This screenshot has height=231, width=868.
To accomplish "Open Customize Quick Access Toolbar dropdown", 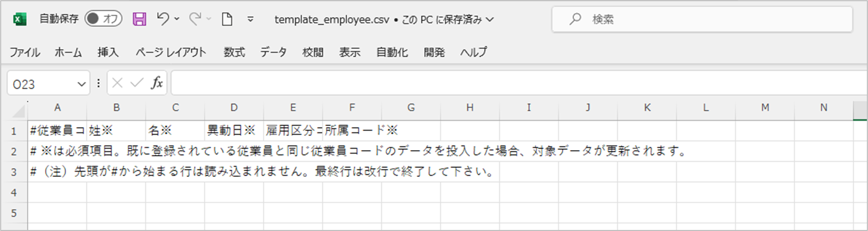I will pyautogui.click(x=251, y=19).
